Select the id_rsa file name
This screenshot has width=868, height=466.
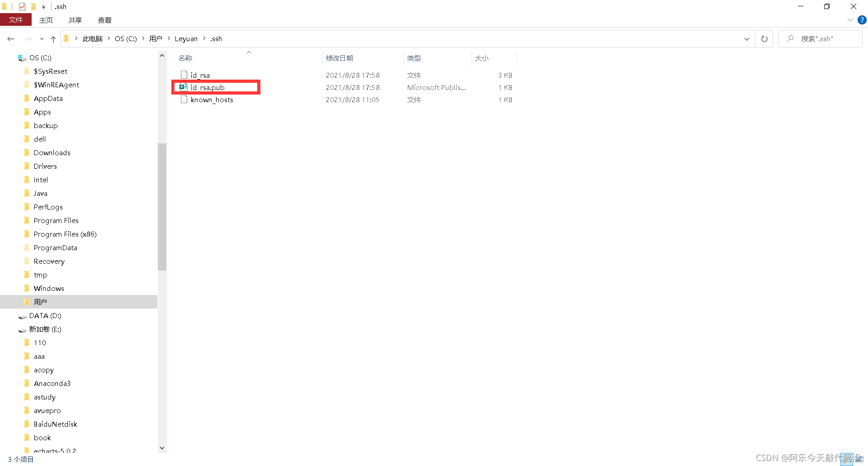point(200,75)
